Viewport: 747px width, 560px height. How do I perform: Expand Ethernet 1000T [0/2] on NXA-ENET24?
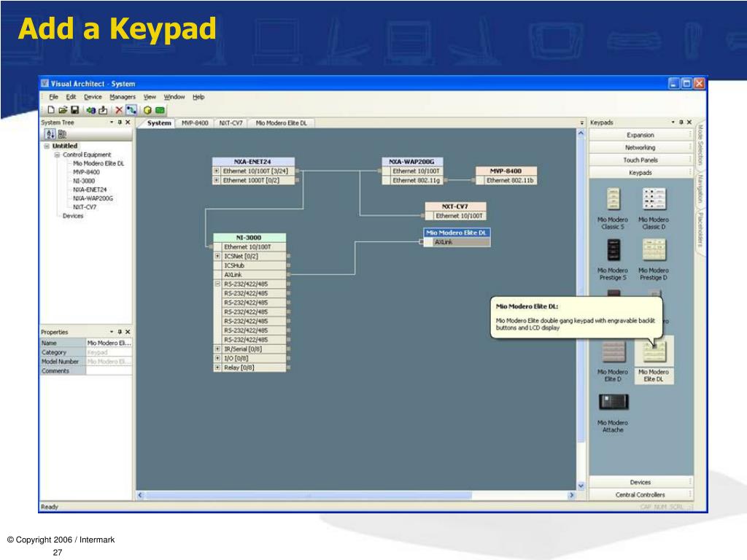point(217,180)
